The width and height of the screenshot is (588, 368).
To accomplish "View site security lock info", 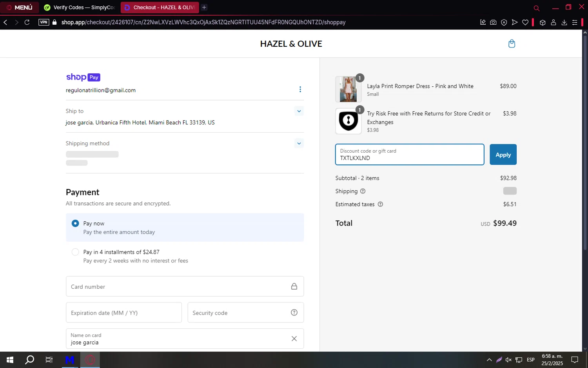I will coord(54,22).
